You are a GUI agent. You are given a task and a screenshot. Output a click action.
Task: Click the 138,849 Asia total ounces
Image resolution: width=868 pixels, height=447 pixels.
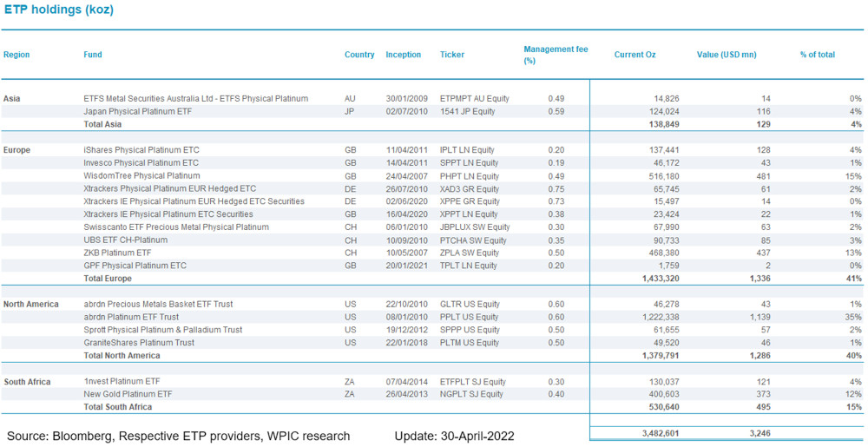point(663,124)
